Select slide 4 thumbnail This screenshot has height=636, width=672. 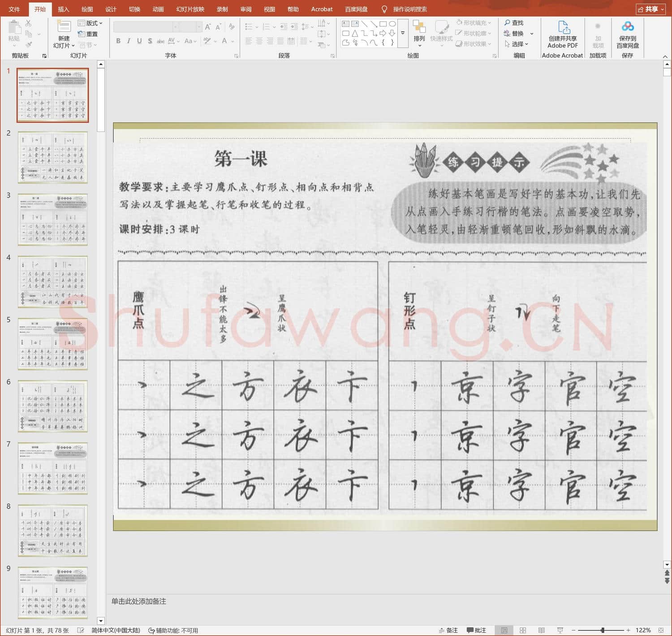(x=52, y=281)
